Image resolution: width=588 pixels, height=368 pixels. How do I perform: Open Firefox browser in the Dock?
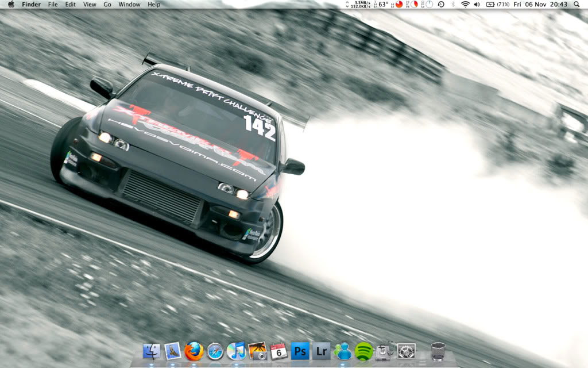pyautogui.click(x=194, y=351)
